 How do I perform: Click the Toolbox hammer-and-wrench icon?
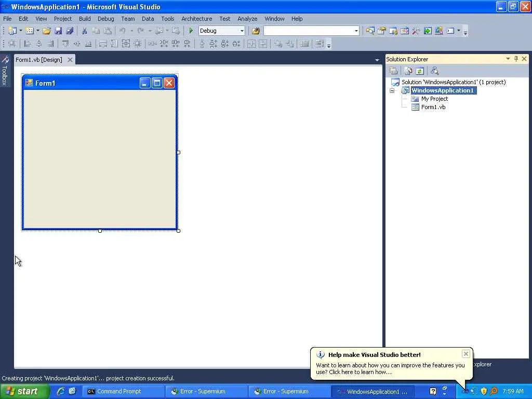[x=416, y=31]
